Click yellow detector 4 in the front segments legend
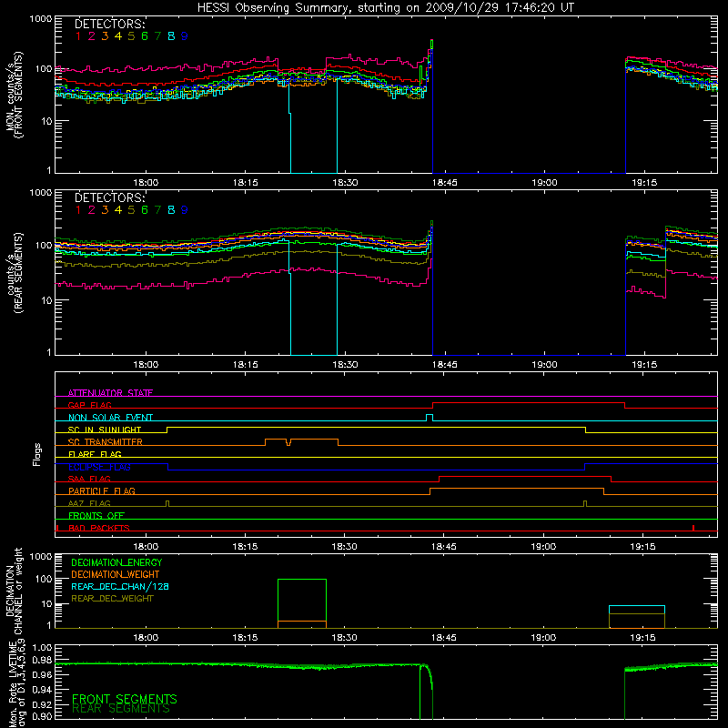Image resolution: width=728 pixels, height=728 pixels. 118,36
